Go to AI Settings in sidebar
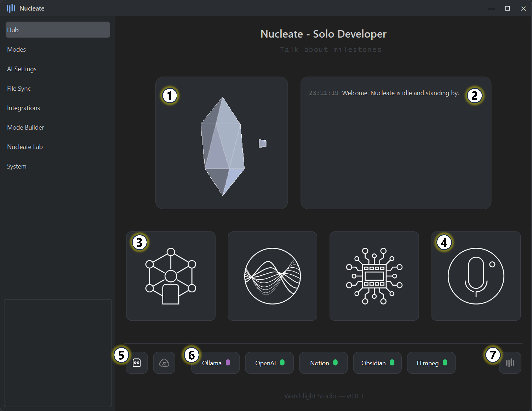 click(x=22, y=69)
